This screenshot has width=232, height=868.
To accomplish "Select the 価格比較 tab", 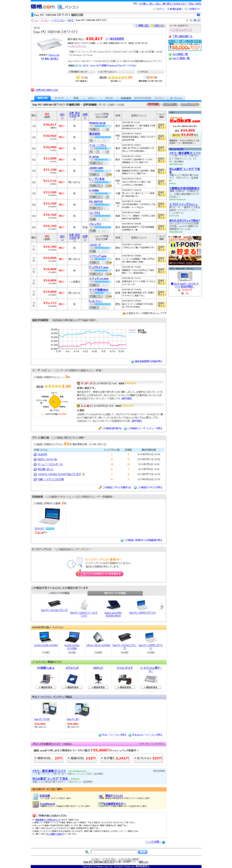I will click(42, 98).
